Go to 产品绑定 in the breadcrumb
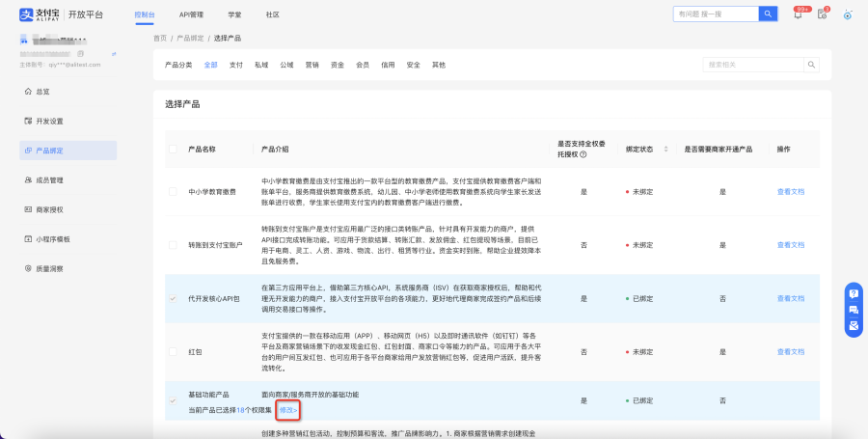Viewport: 868px width, 439px height. pos(190,39)
